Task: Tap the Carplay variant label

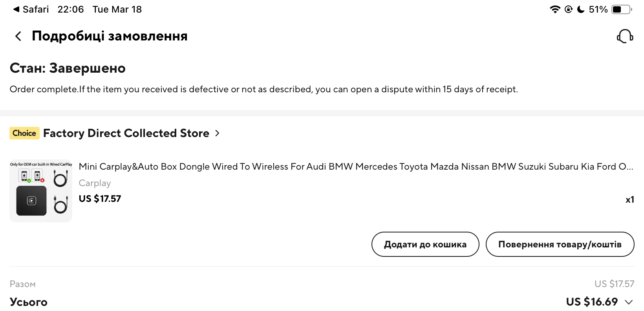Action: click(x=95, y=183)
